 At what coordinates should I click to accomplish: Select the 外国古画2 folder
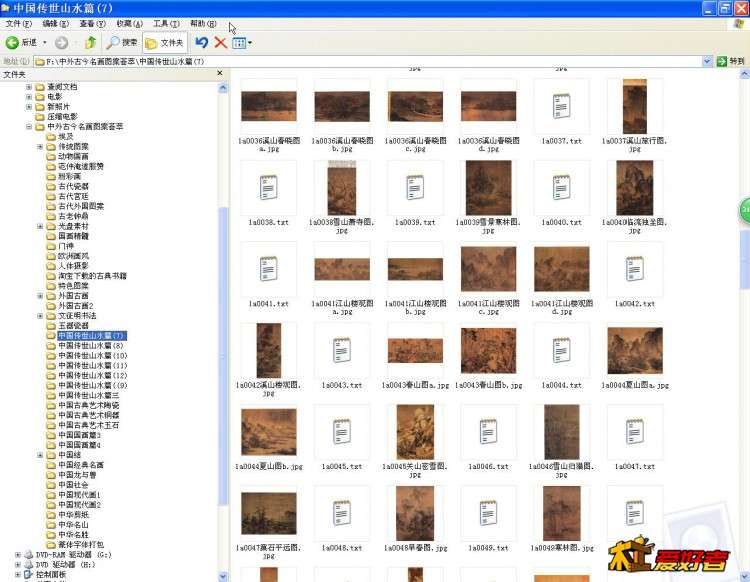point(76,306)
